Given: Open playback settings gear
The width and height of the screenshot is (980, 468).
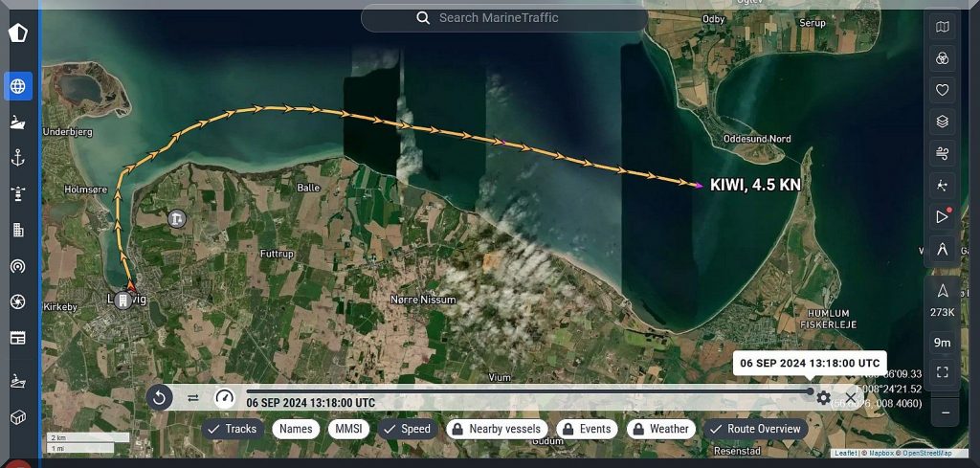Looking at the screenshot, I should tap(823, 397).
